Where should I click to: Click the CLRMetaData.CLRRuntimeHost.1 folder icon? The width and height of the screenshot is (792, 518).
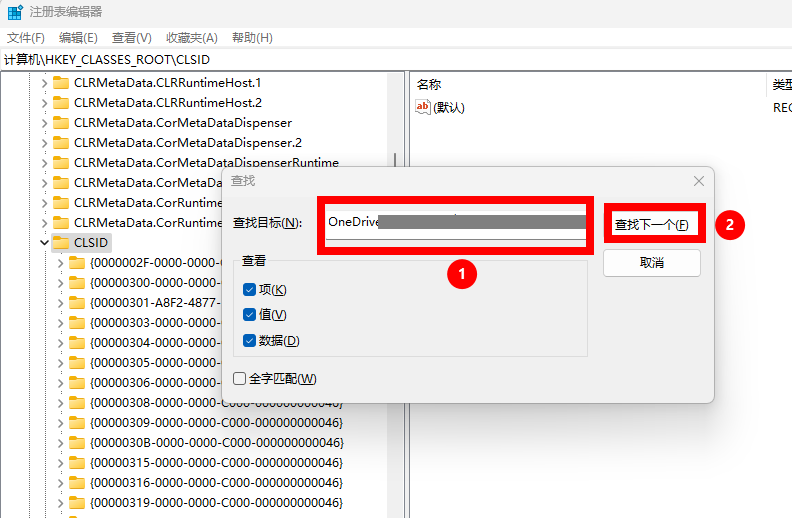click(61, 83)
